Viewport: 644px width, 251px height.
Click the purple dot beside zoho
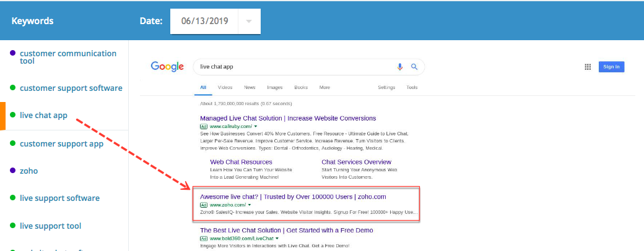point(12,170)
